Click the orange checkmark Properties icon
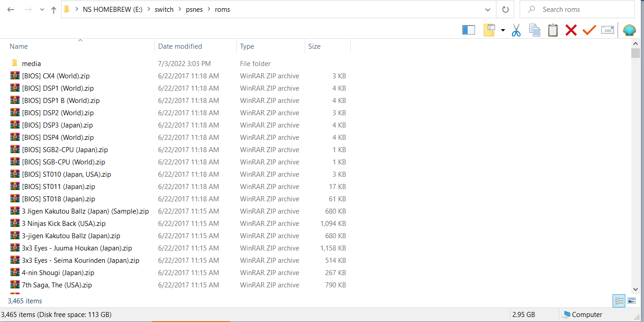 click(x=589, y=30)
